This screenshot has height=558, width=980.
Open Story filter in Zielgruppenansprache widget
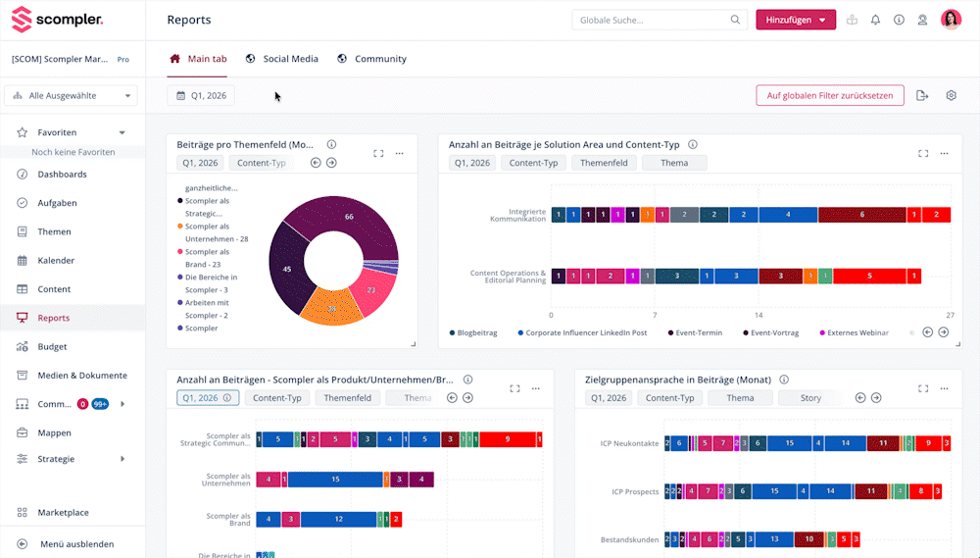tap(810, 398)
